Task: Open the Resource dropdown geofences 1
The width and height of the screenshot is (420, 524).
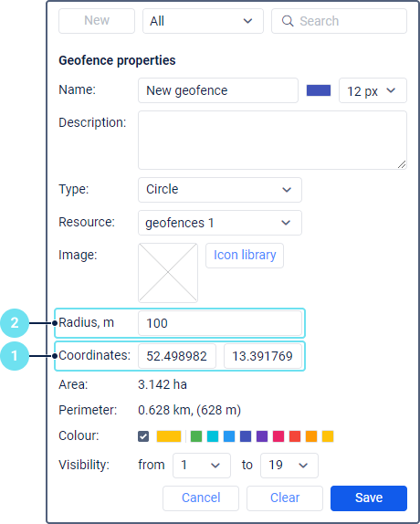Action: coord(220,223)
